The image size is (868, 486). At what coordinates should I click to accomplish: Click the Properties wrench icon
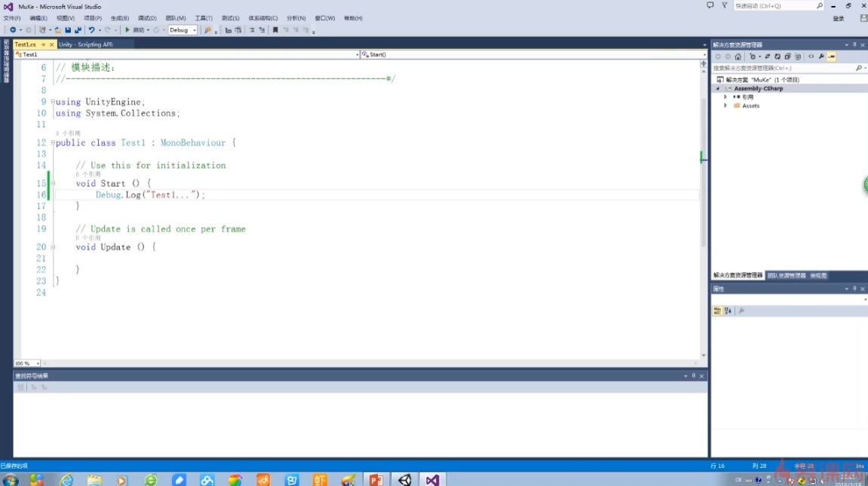[821, 57]
